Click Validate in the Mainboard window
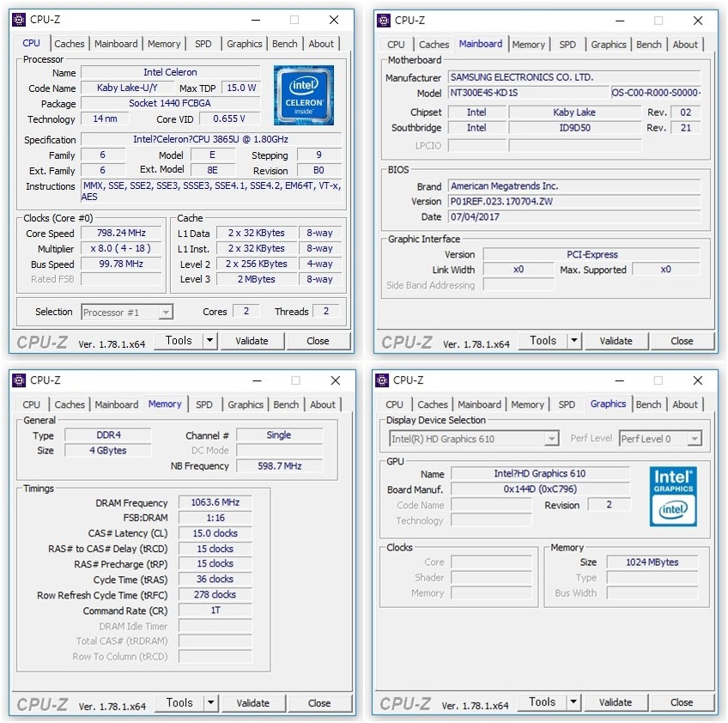The image size is (728, 723). pos(616,341)
